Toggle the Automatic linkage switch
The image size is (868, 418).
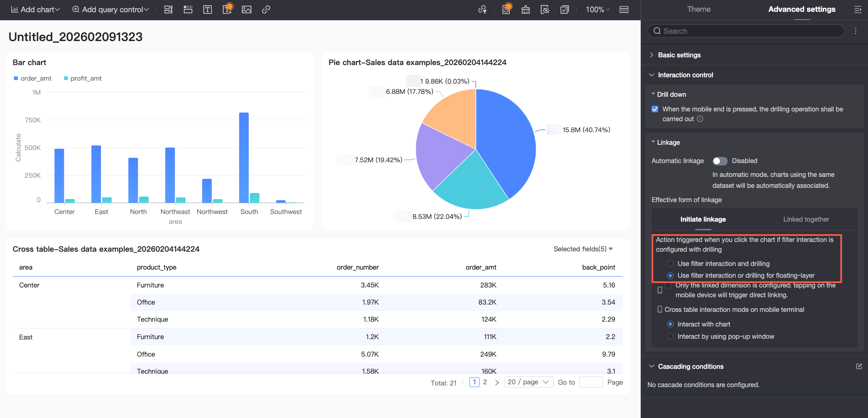point(720,161)
